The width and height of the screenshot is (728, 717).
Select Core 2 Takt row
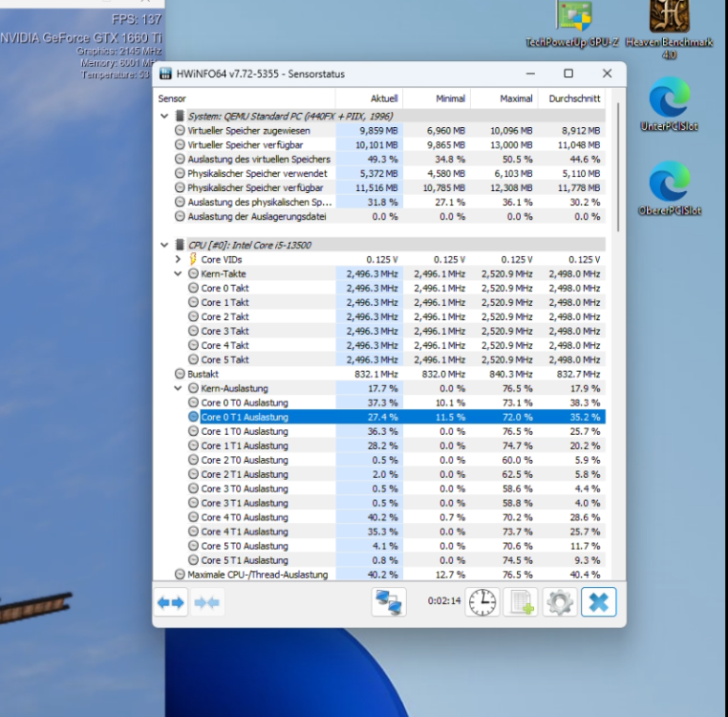tap(396, 316)
